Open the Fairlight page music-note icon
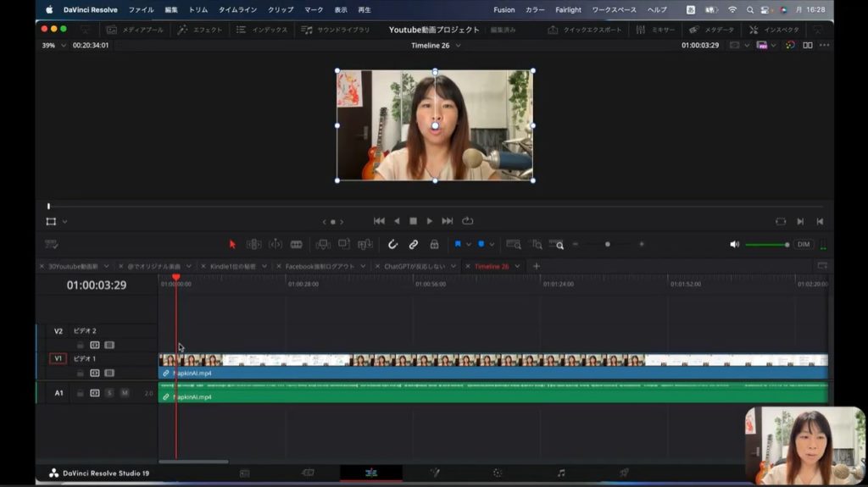This screenshot has height=487, width=868. pos(560,473)
